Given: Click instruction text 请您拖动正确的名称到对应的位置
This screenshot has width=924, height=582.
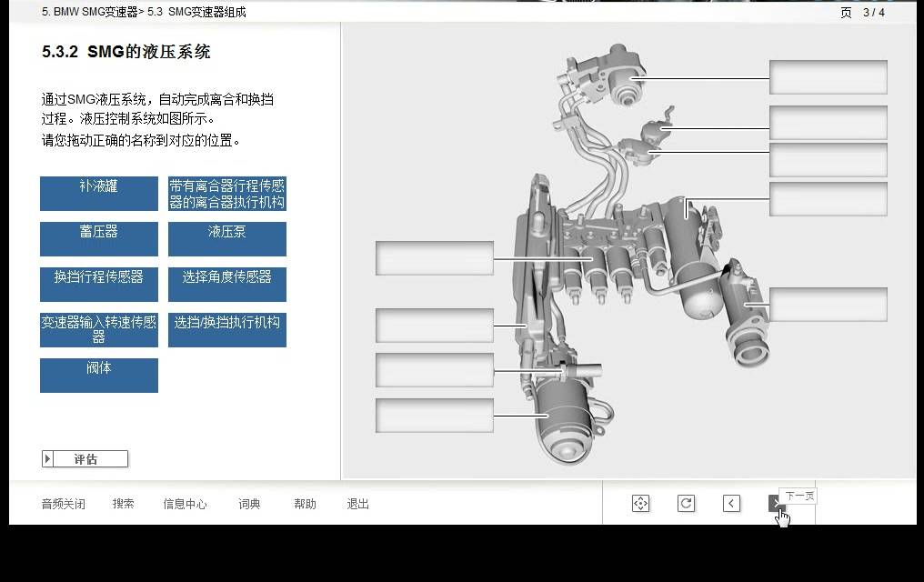Looking at the screenshot, I should tap(140, 140).
